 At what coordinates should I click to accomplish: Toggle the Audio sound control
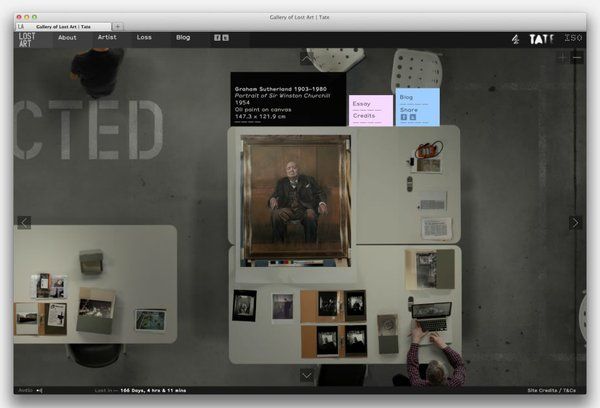pyautogui.click(x=31, y=390)
